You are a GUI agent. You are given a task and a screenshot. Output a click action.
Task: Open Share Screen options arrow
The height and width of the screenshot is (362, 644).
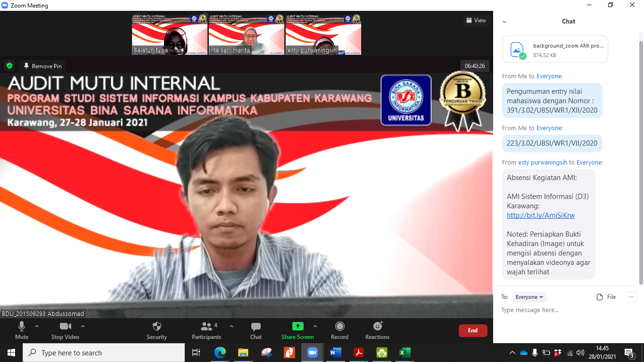pos(315,326)
